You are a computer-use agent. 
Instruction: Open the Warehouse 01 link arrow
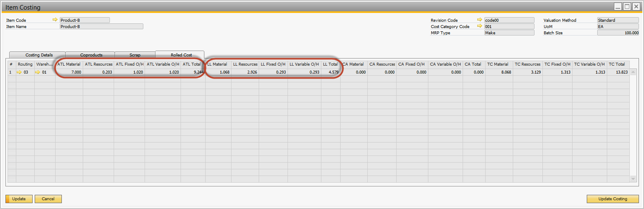pyautogui.click(x=38, y=72)
